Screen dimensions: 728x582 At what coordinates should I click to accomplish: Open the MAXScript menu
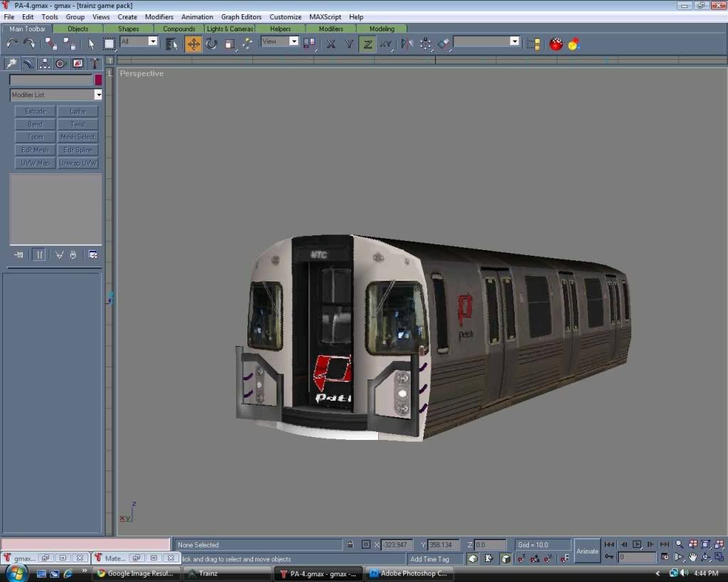325,17
